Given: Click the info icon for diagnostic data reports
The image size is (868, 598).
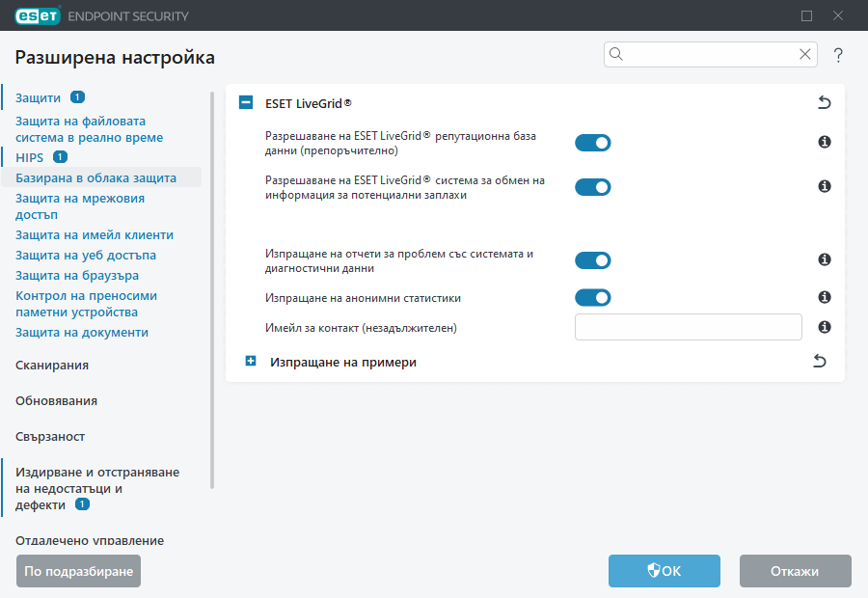Looking at the screenshot, I should coord(824,259).
